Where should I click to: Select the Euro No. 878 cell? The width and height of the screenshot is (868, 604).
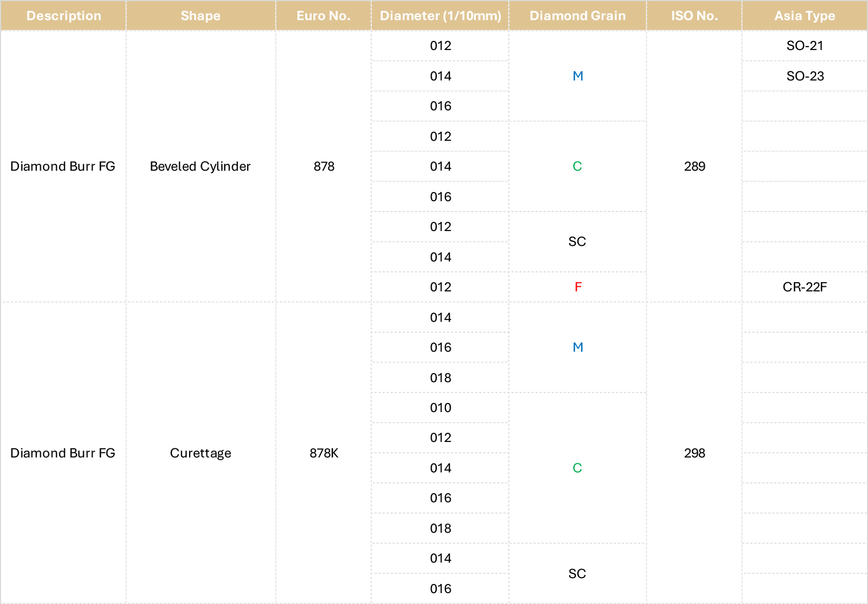(324, 166)
